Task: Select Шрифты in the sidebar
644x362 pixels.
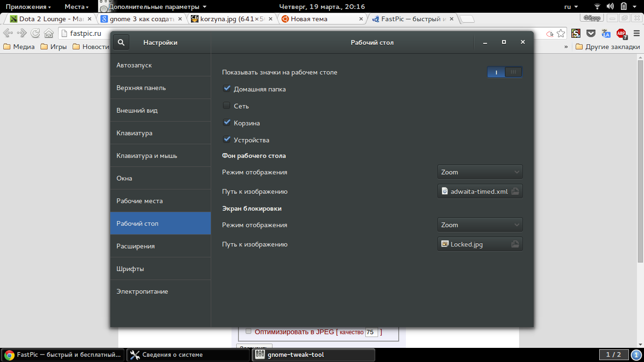Action: (x=160, y=269)
